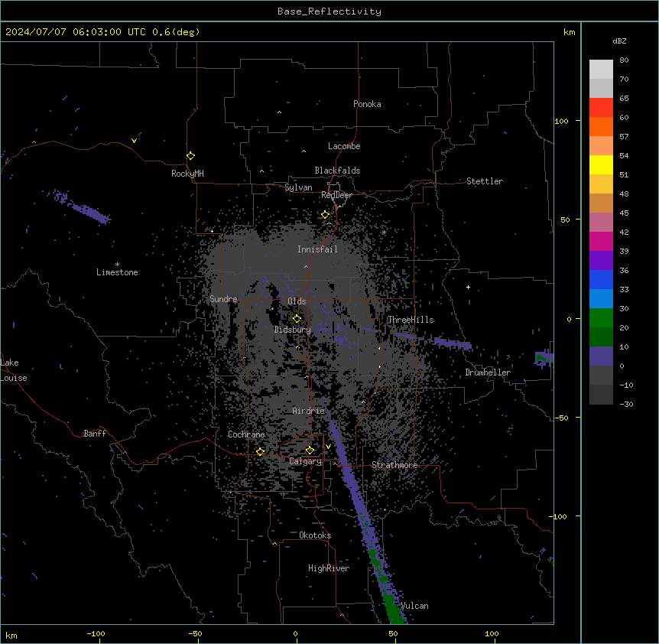Viewport: 659px width, 644px height.
Task: Select the yellow 51-54 dBZ legend color
Action: [601, 164]
